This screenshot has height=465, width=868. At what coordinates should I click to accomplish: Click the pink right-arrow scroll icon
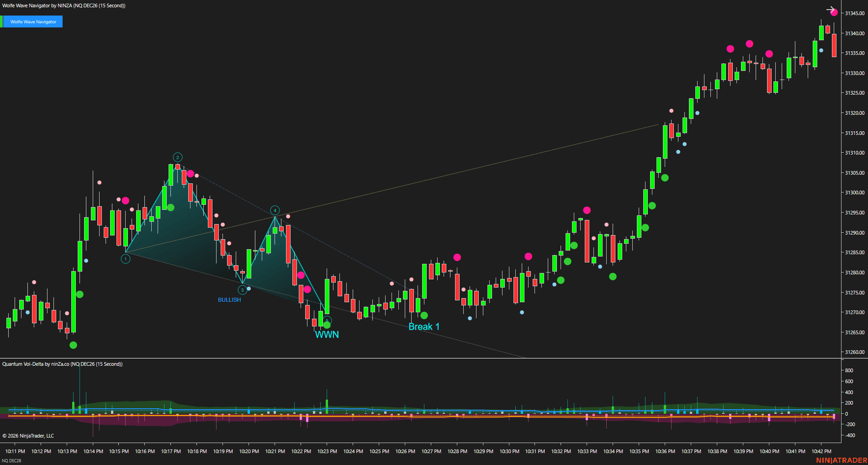pyautogui.click(x=831, y=10)
